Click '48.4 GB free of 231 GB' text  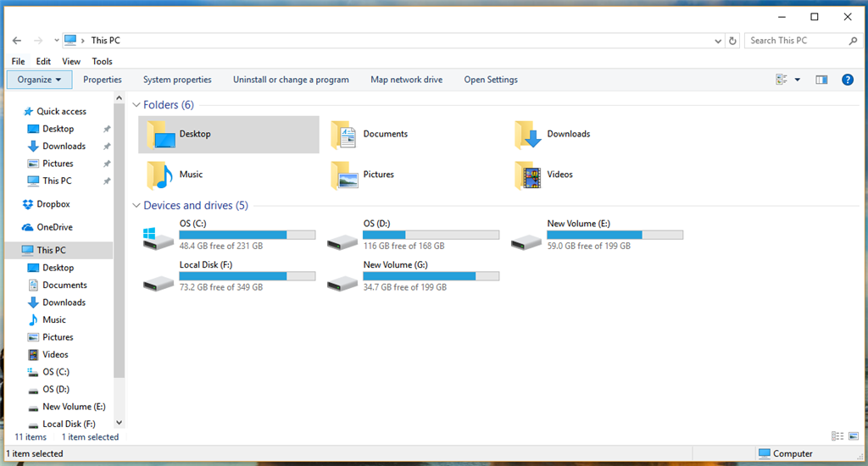pos(221,247)
